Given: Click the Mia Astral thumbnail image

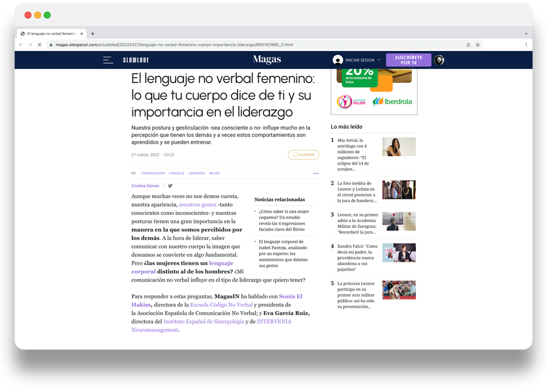Looking at the screenshot, I should [x=399, y=147].
